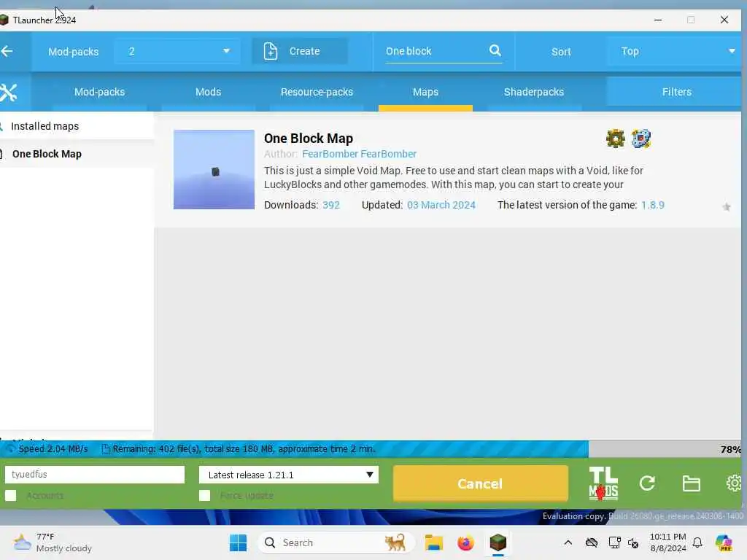Image resolution: width=747 pixels, height=560 pixels.
Task: Cancel the download
Action: pyautogui.click(x=480, y=483)
